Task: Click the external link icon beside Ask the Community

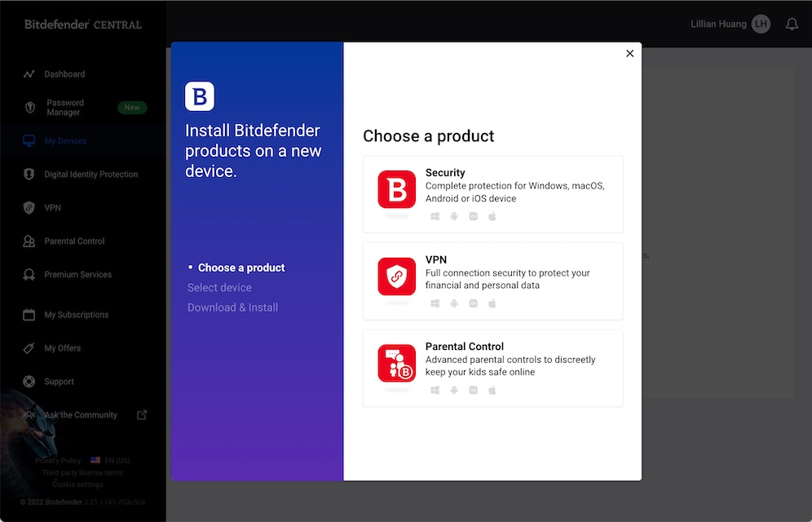Action: point(141,415)
